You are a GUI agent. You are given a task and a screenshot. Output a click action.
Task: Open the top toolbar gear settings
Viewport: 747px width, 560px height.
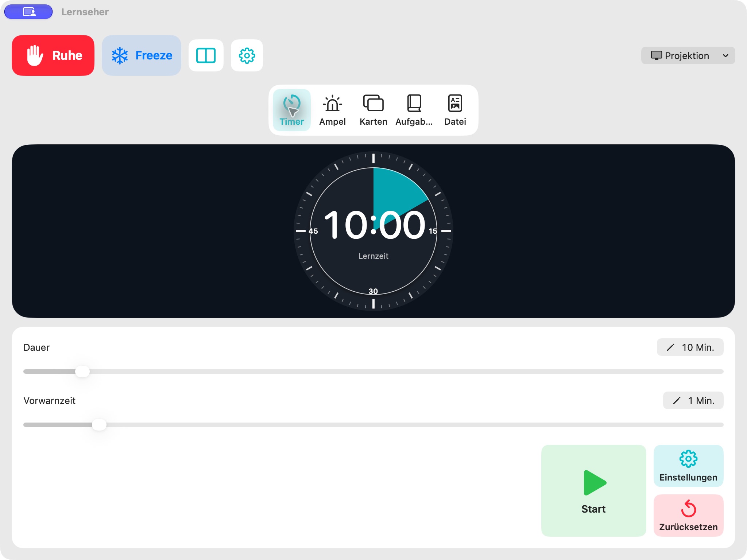click(x=247, y=55)
